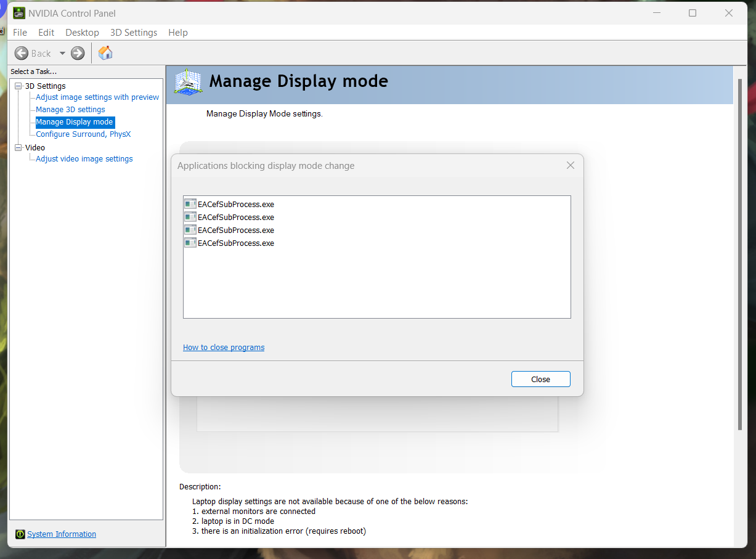The width and height of the screenshot is (756, 559).
Task: Open the Edit menu
Action: click(x=46, y=33)
